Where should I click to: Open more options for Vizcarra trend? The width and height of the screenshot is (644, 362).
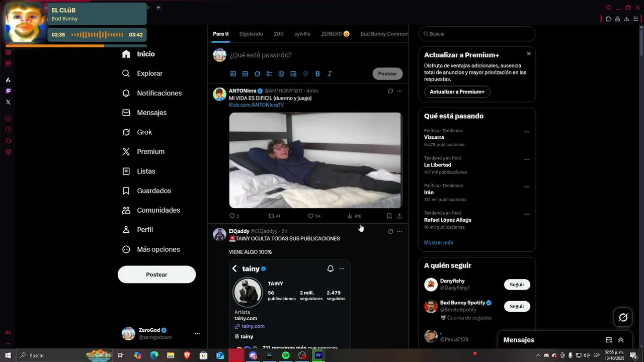coord(527,132)
